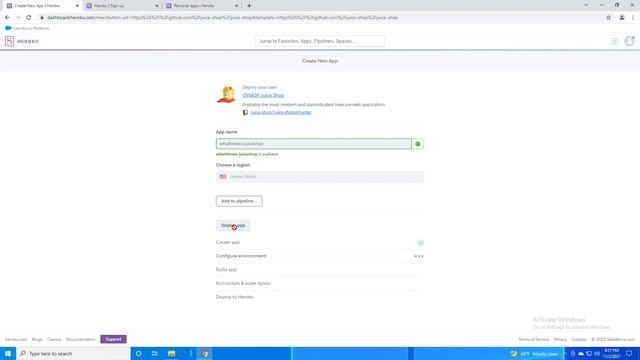640x360 pixels.
Task: Click the browser address bar
Action: point(320,18)
